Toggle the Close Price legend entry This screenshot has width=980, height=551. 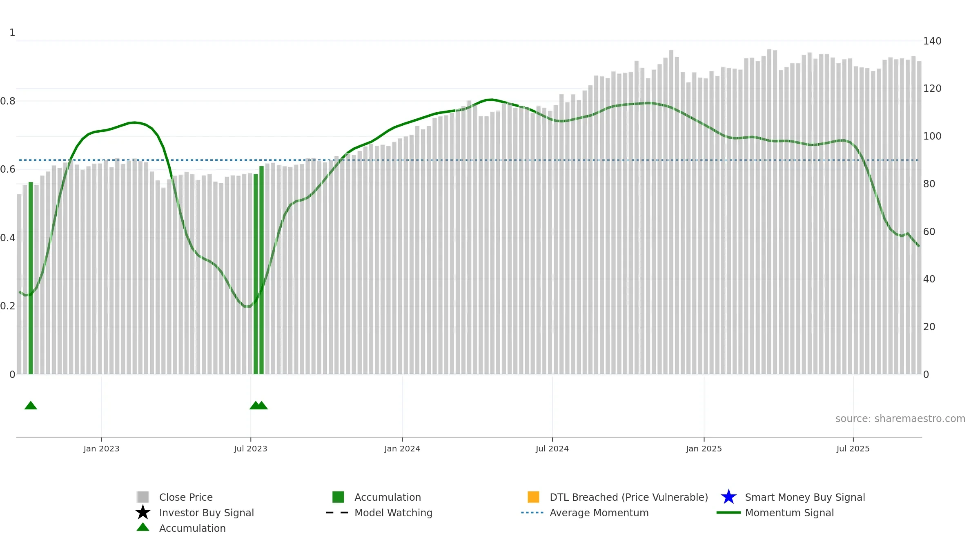click(186, 497)
